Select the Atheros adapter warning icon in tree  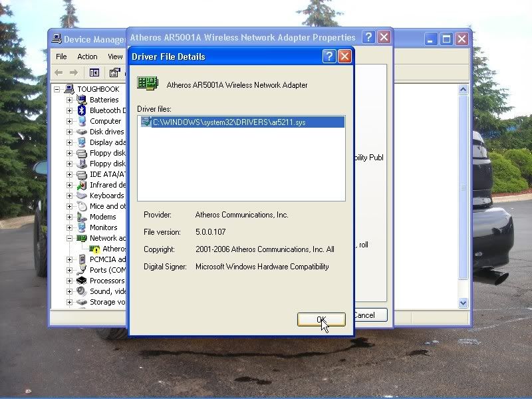(94, 249)
